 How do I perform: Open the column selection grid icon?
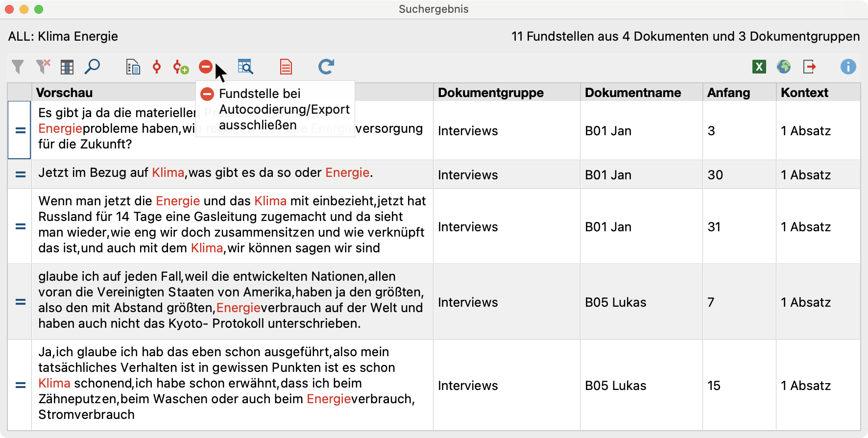(x=67, y=67)
